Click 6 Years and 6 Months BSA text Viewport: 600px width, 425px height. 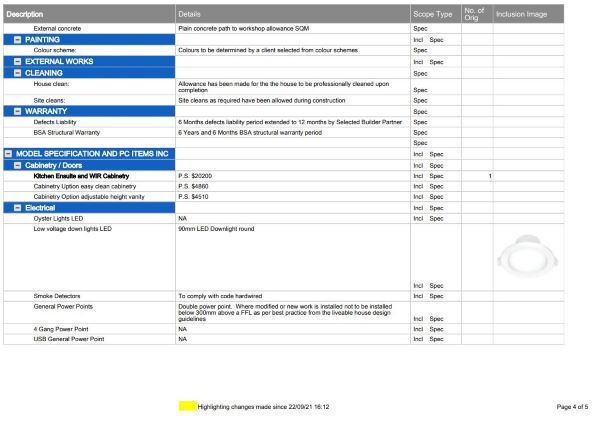(250, 133)
